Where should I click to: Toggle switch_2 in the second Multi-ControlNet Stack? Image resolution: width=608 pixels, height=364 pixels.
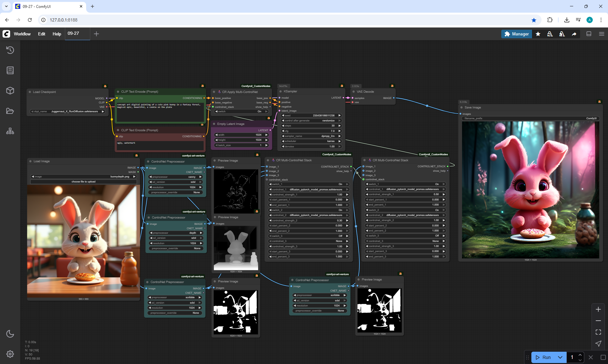[405, 210]
